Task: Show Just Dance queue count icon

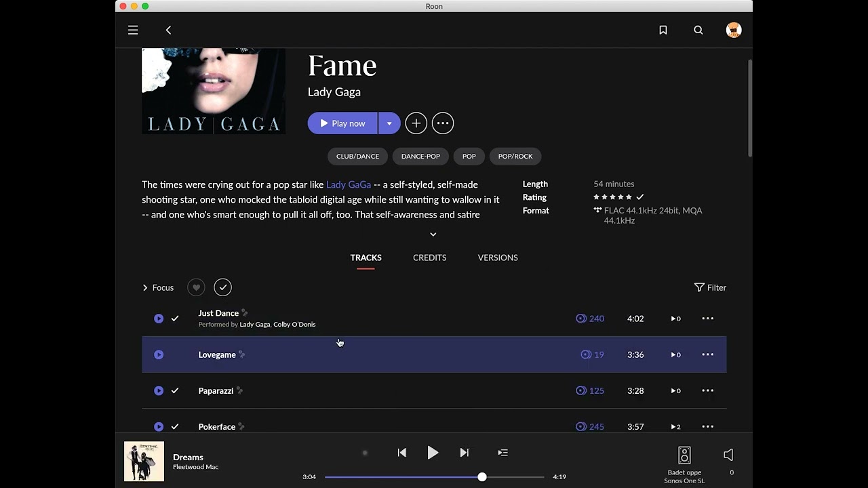Action: tap(675, 319)
